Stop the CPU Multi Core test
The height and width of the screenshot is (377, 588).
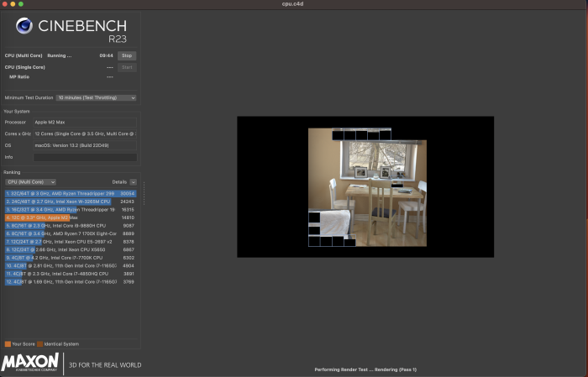point(127,55)
